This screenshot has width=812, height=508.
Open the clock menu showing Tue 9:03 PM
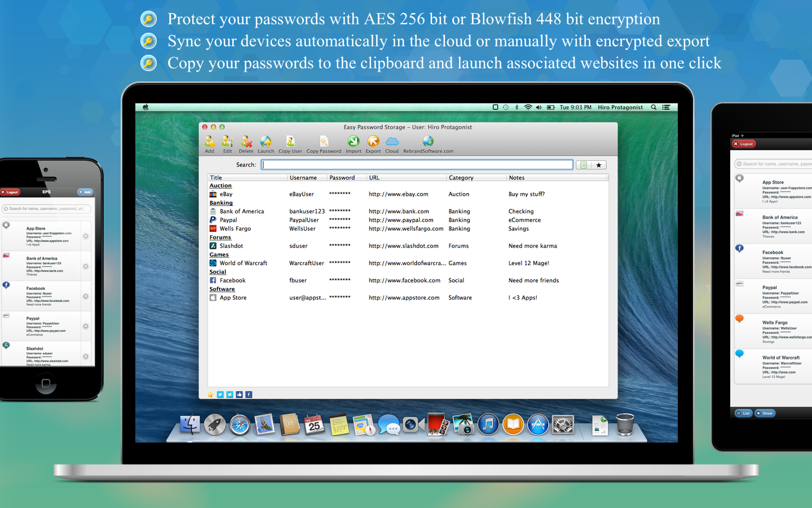[575, 107]
